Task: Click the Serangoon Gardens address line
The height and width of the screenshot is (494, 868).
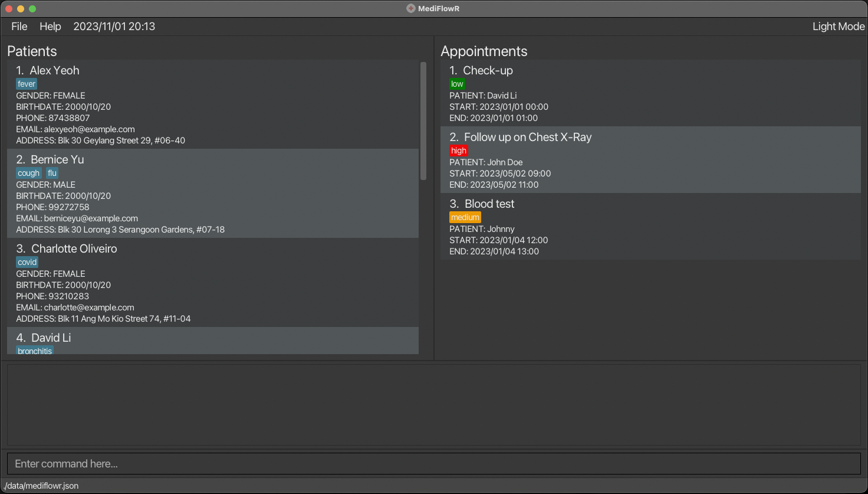Action: (x=120, y=230)
